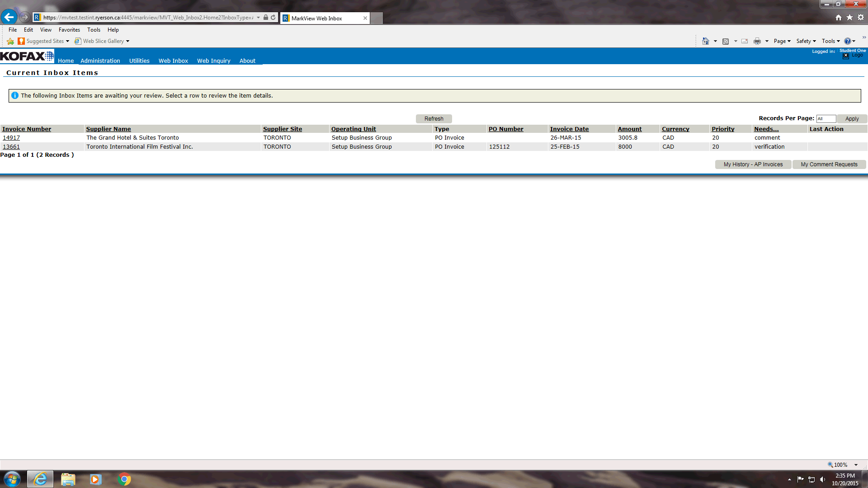Open Chrome from the Windows taskbar
Image resolution: width=868 pixels, height=488 pixels.
tap(124, 479)
